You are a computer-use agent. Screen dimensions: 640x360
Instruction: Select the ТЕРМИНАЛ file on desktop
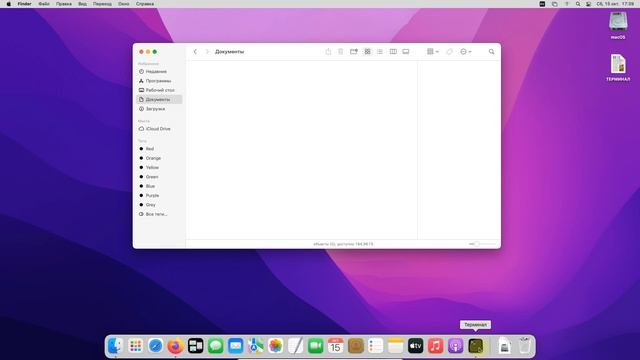point(618,68)
